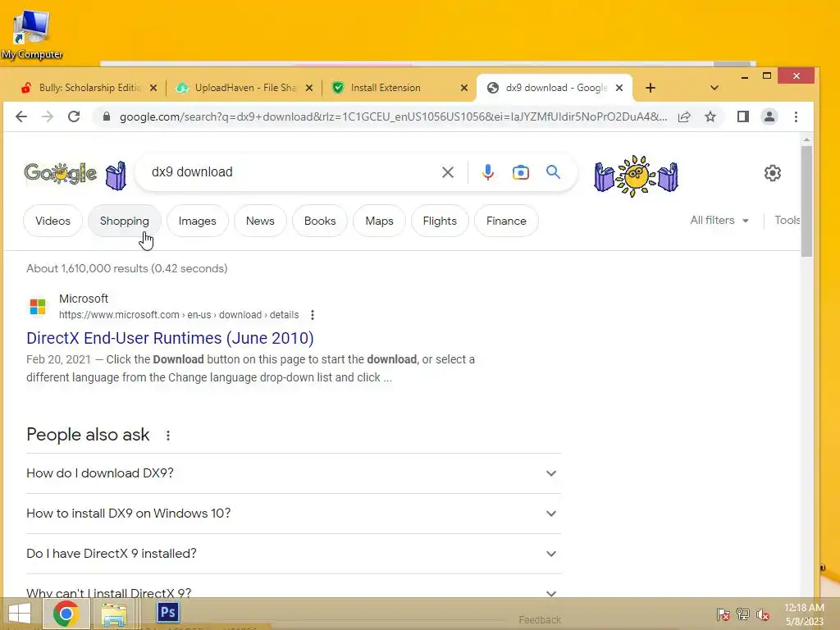This screenshot has width=840, height=630.
Task: Search by image with camera icon
Action: click(520, 172)
